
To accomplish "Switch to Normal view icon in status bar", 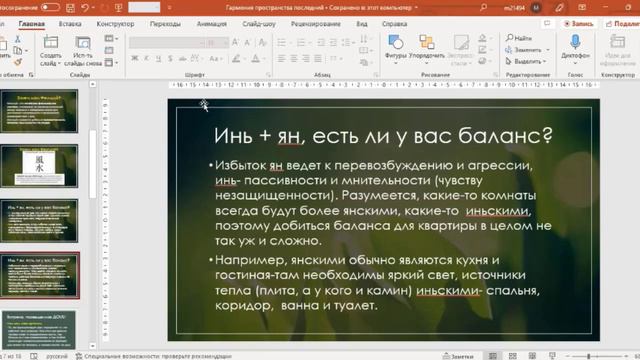I will pyautogui.click(x=493, y=356).
